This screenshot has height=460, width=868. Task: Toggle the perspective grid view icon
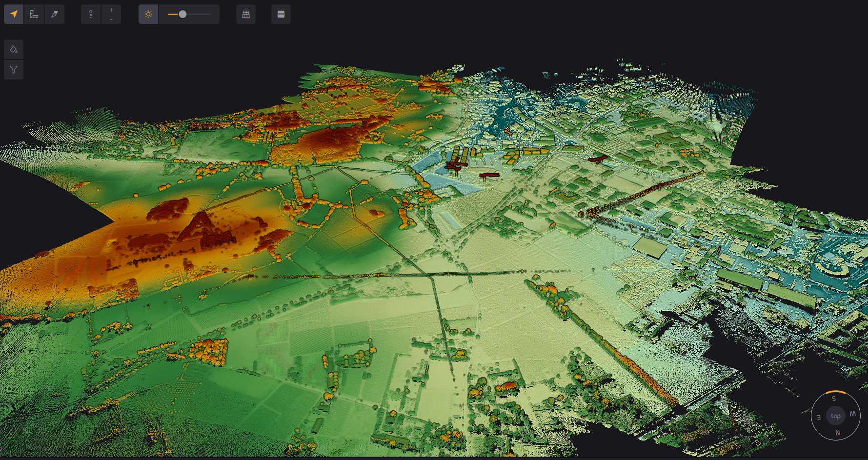(246, 14)
